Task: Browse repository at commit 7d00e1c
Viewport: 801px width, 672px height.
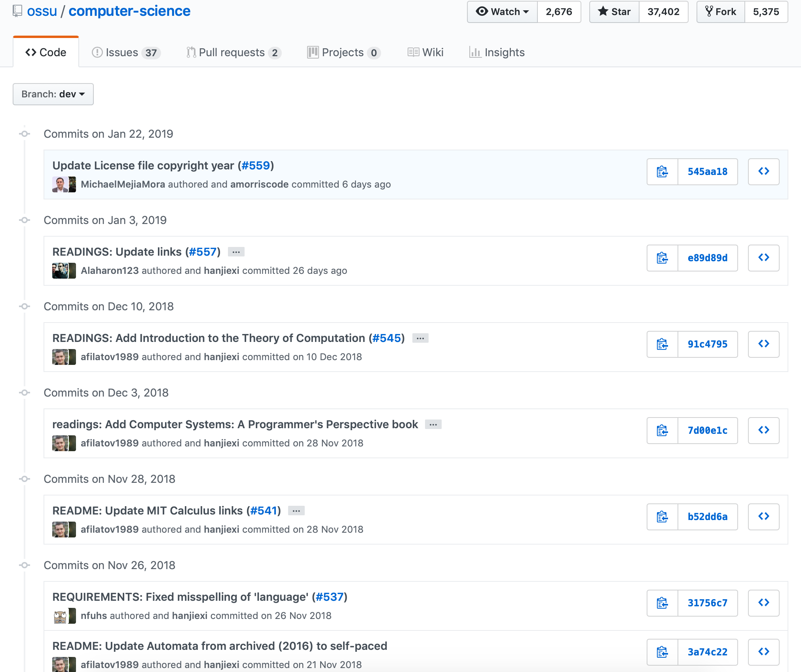Action: click(764, 431)
